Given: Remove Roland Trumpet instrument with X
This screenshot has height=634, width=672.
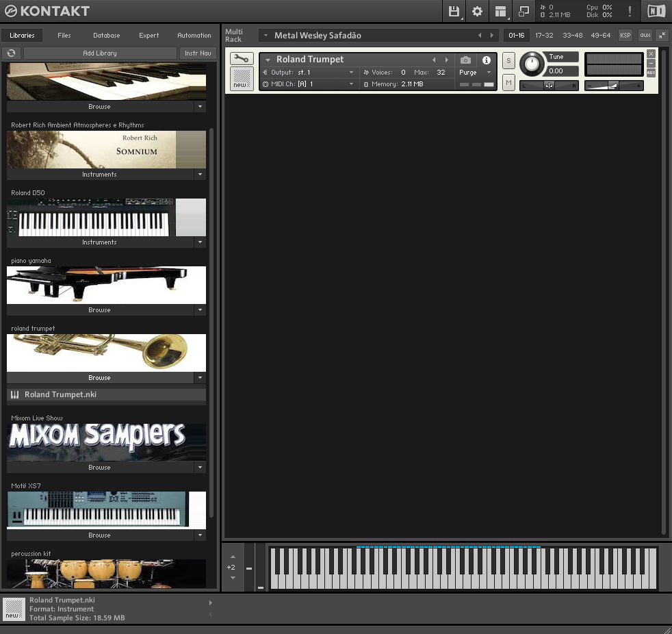Looking at the screenshot, I should click(651, 53).
